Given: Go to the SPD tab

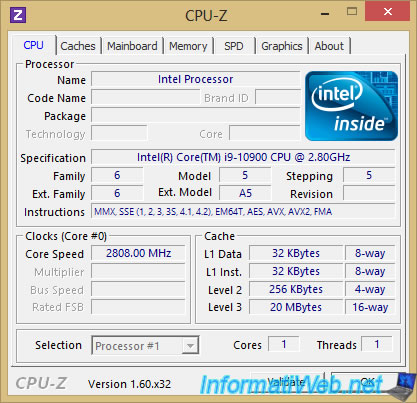Looking at the screenshot, I should pos(234,46).
